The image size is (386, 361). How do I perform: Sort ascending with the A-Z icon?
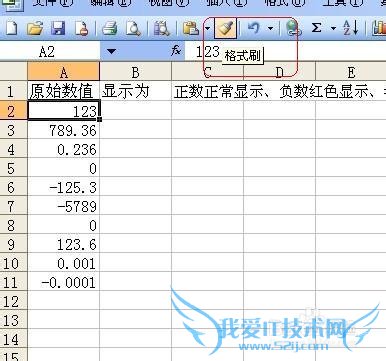pos(351,28)
